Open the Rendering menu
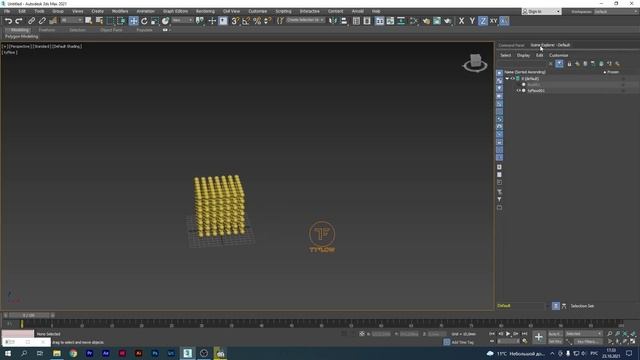The image size is (640, 360). coord(205,11)
